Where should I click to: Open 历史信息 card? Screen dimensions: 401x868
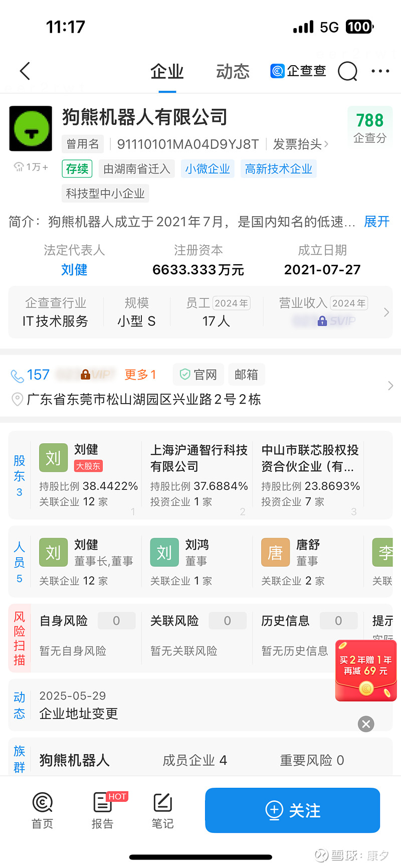[309, 635]
